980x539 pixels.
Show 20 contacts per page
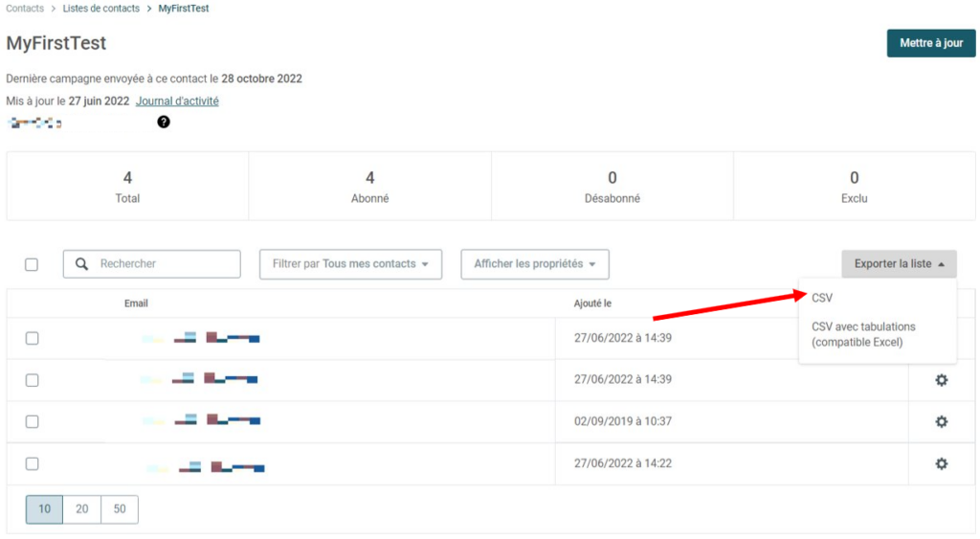click(x=82, y=509)
